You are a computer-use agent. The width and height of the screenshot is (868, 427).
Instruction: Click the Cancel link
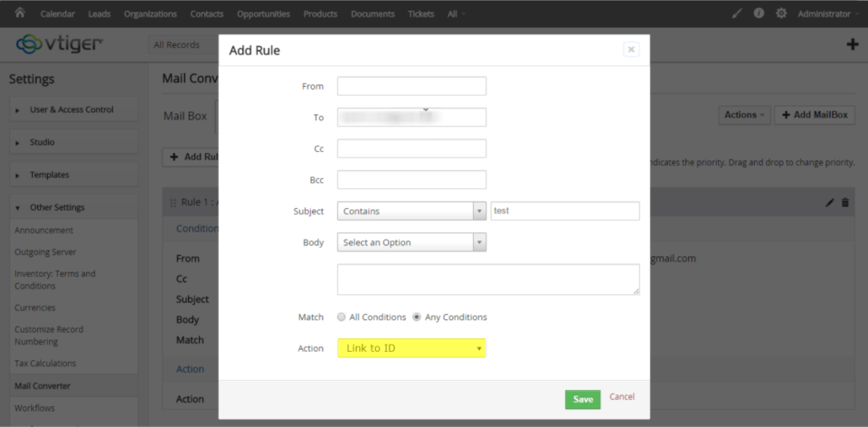622,396
